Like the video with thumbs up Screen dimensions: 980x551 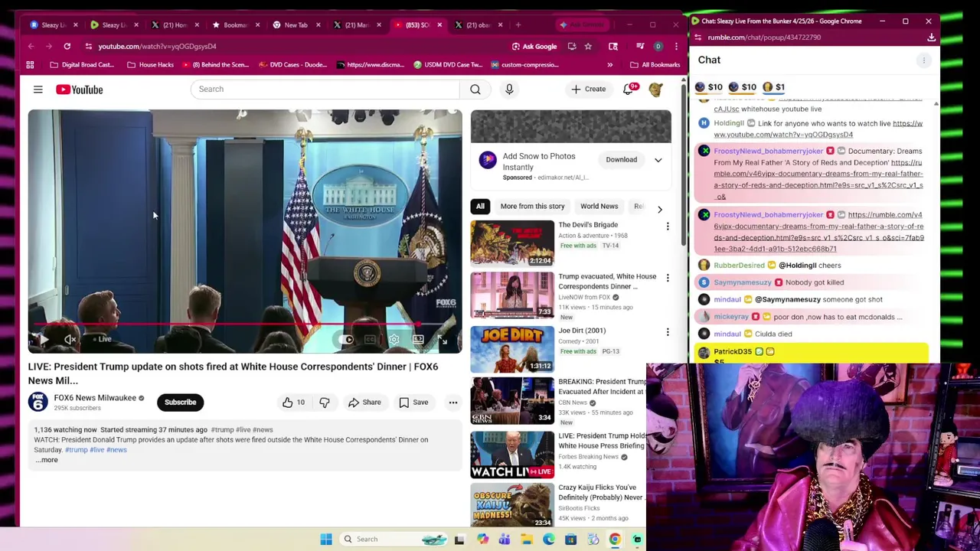[x=293, y=403]
